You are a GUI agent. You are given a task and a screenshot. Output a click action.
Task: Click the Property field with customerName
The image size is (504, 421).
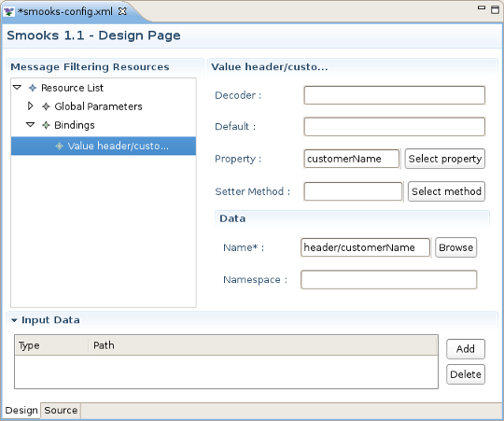click(x=351, y=159)
